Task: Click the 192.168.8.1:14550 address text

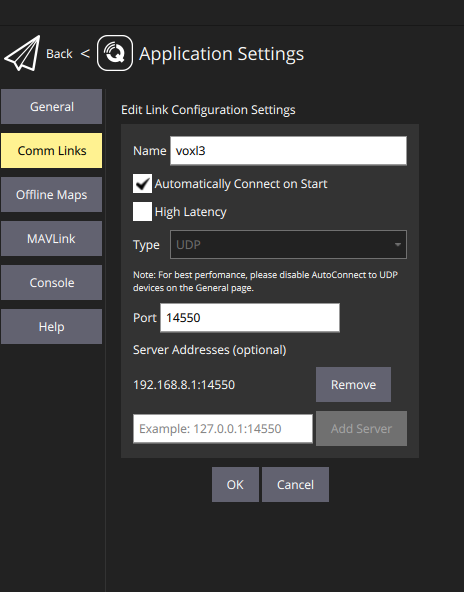Action: (184, 385)
